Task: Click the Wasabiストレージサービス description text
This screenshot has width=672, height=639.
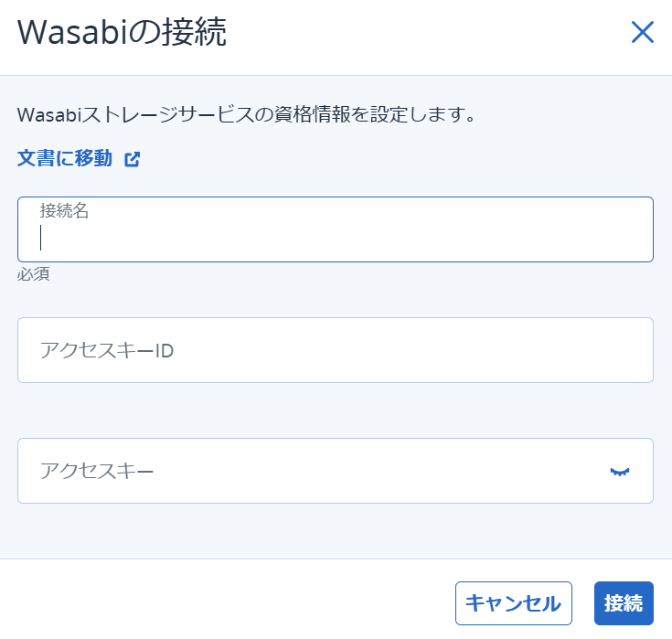Action: (247, 115)
